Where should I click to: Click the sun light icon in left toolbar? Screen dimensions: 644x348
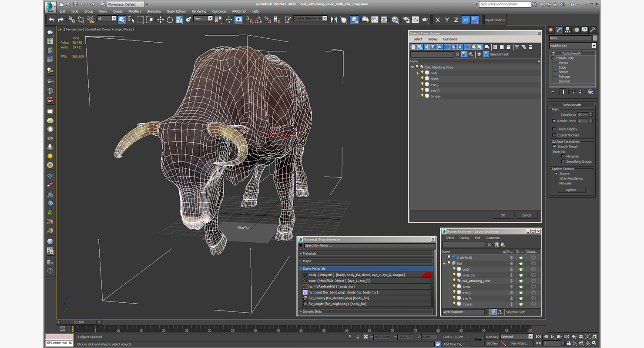(50, 156)
